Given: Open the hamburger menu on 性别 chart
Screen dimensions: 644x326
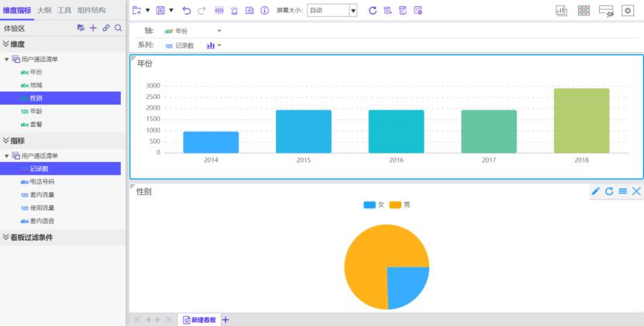Looking at the screenshot, I should (622, 191).
